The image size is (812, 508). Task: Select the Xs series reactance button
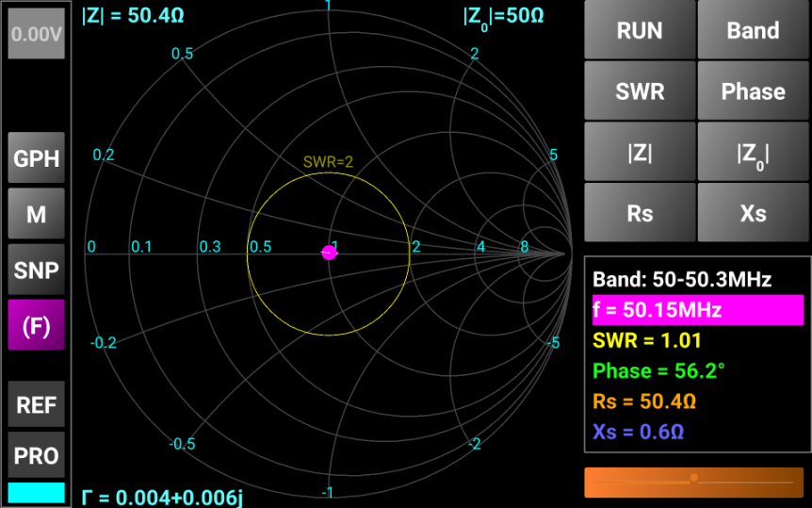(753, 213)
